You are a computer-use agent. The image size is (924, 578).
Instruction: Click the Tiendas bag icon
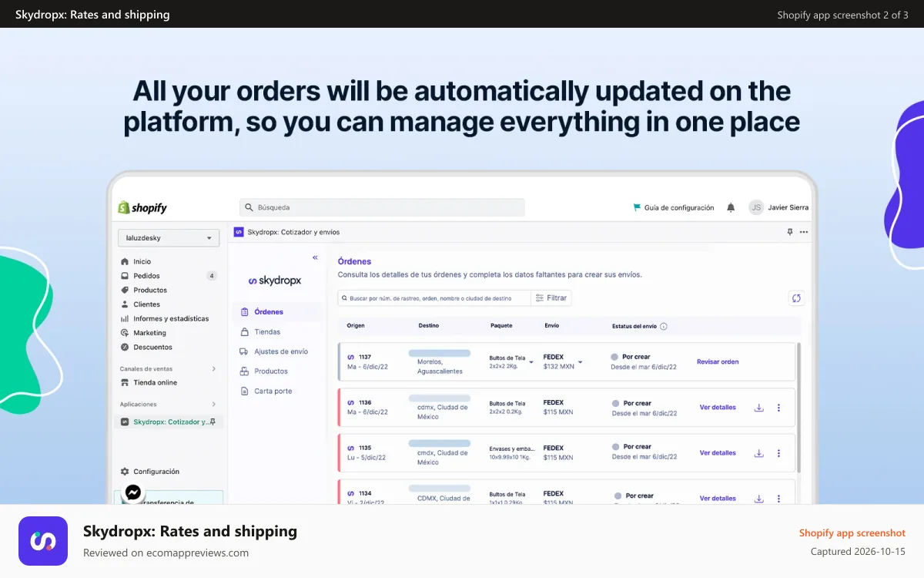(x=244, y=332)
